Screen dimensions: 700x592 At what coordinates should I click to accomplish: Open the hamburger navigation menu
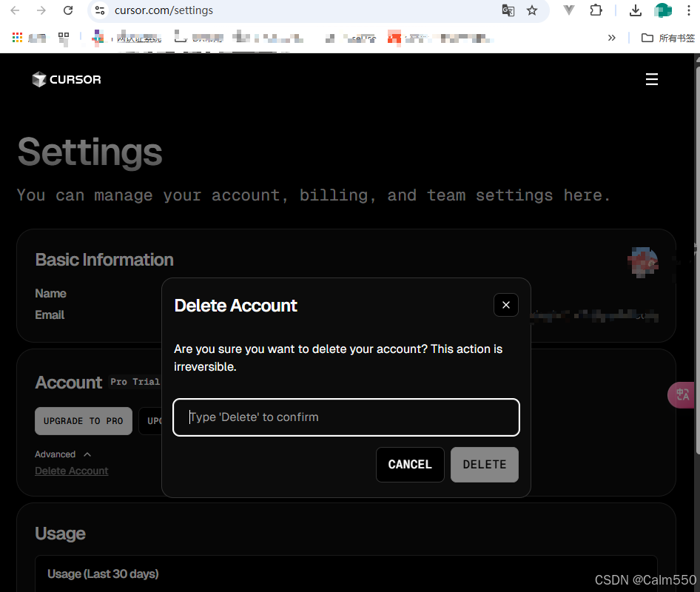[x=652, y=79]
